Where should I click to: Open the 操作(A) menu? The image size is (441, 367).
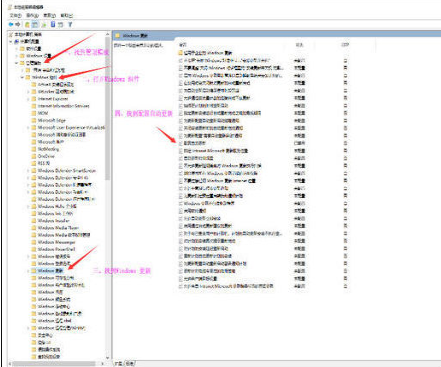pos(32,15)
